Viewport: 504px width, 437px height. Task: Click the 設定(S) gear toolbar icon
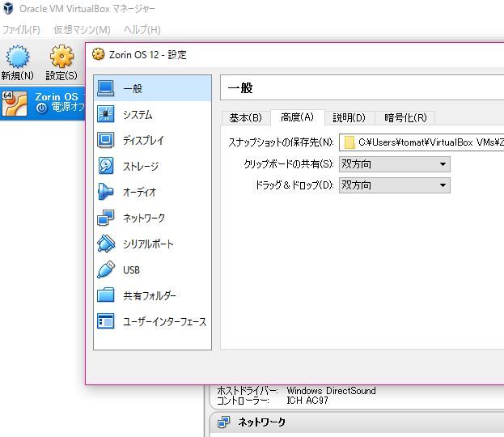61,57
